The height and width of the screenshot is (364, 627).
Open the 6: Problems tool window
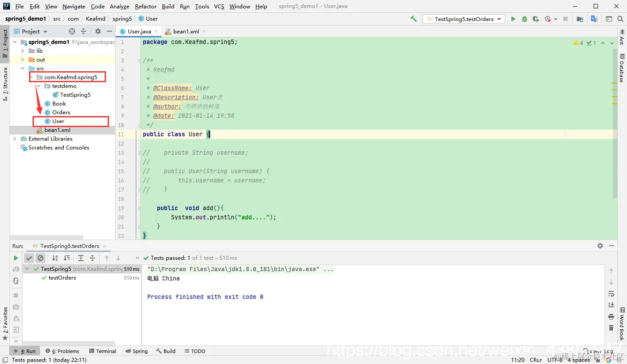(x=62, y=351)
